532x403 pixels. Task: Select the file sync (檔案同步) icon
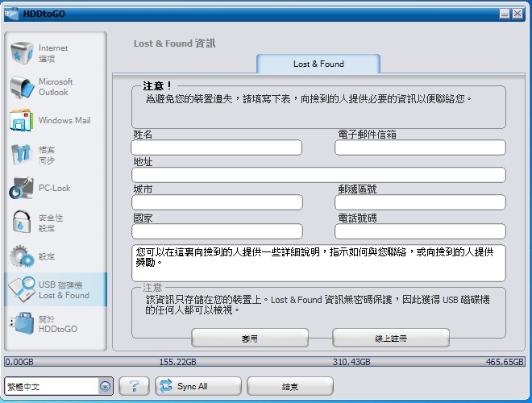coord(22,154)
